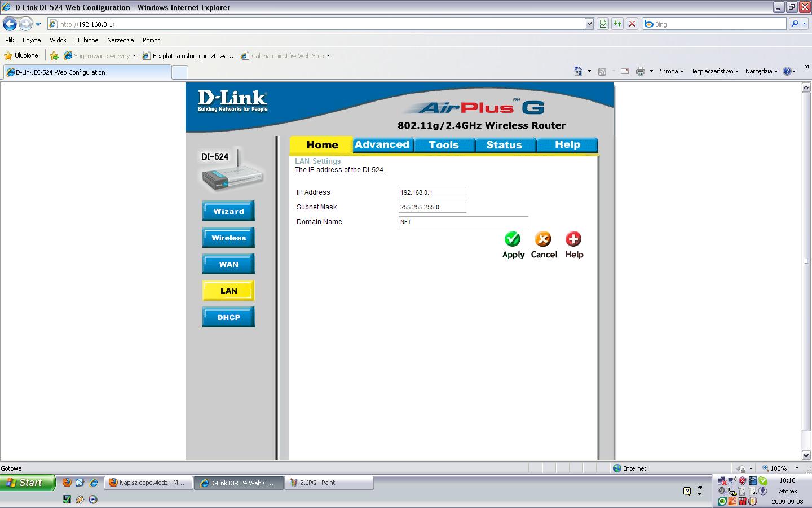Open the search provider dropdown arrow
This screenshot has height=508, width=812.
(805, 24)
